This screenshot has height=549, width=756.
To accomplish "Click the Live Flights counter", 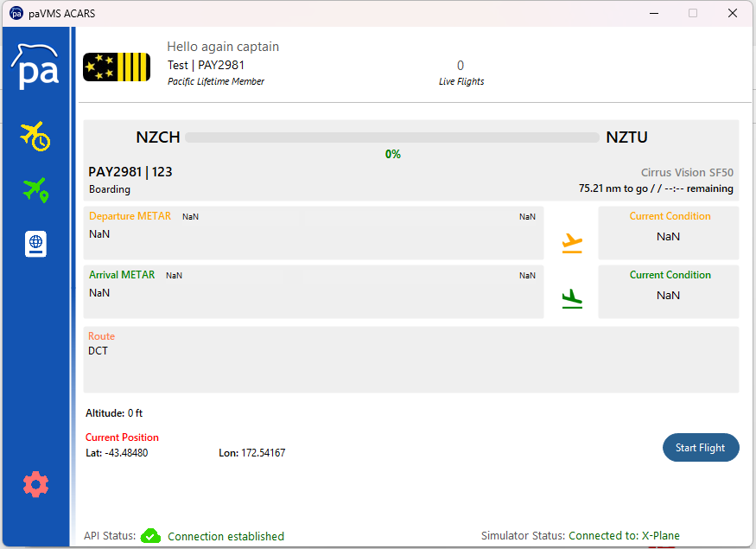I will tap(461, 73).
